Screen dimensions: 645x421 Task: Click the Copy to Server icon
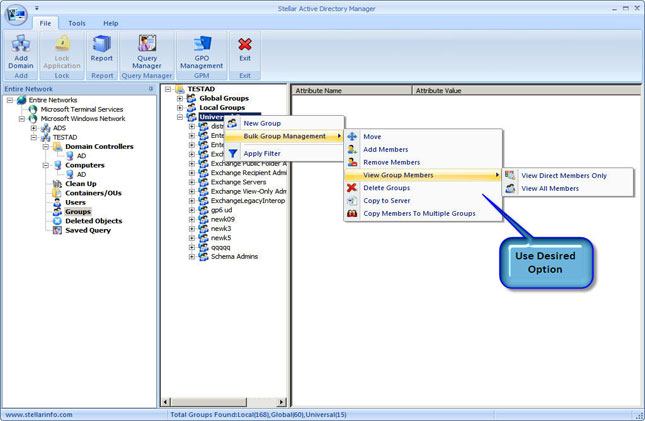352,200
